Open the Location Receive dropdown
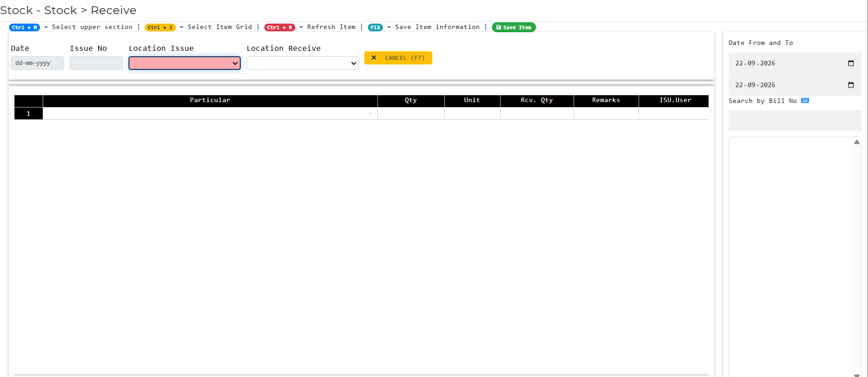868x377 pixels. coord(303,63)
